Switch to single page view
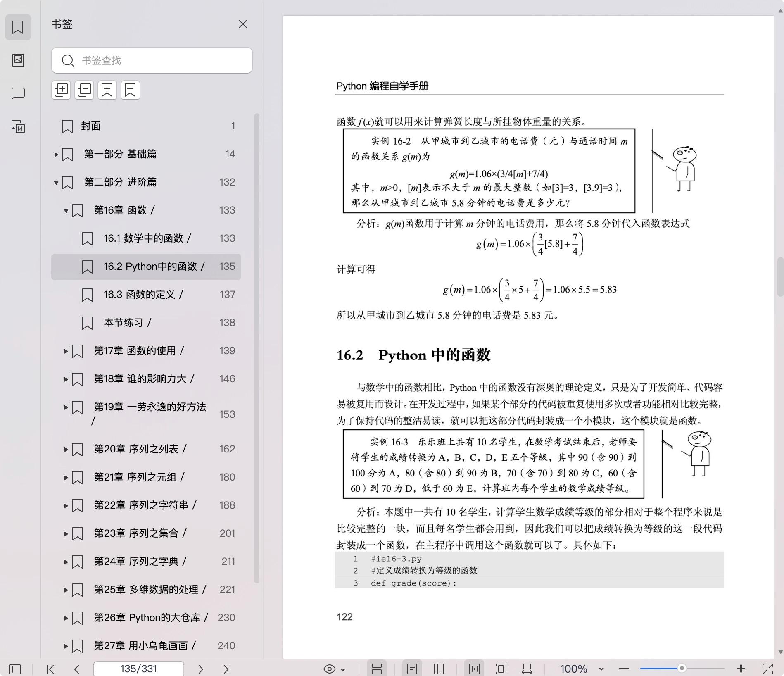Screen dimensions: 784x676 412,669
